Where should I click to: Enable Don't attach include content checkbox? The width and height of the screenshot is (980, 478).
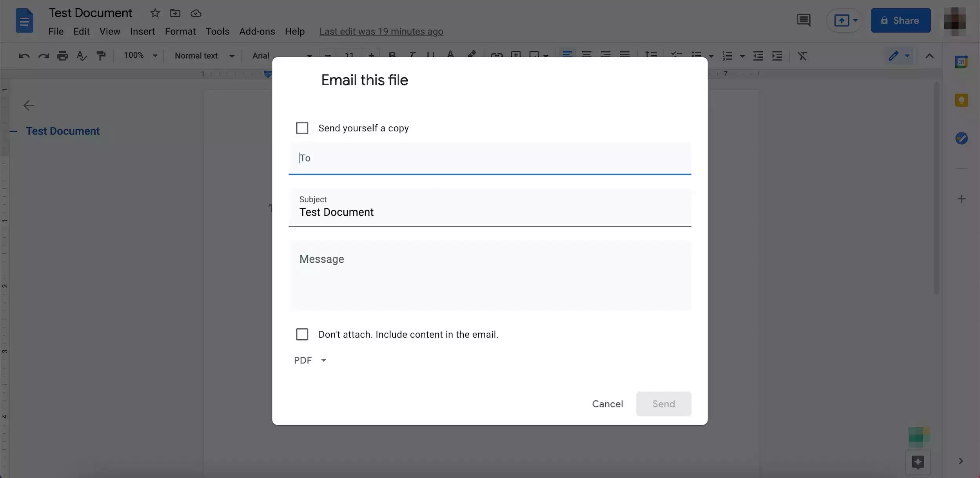click(x=302, y=334)
